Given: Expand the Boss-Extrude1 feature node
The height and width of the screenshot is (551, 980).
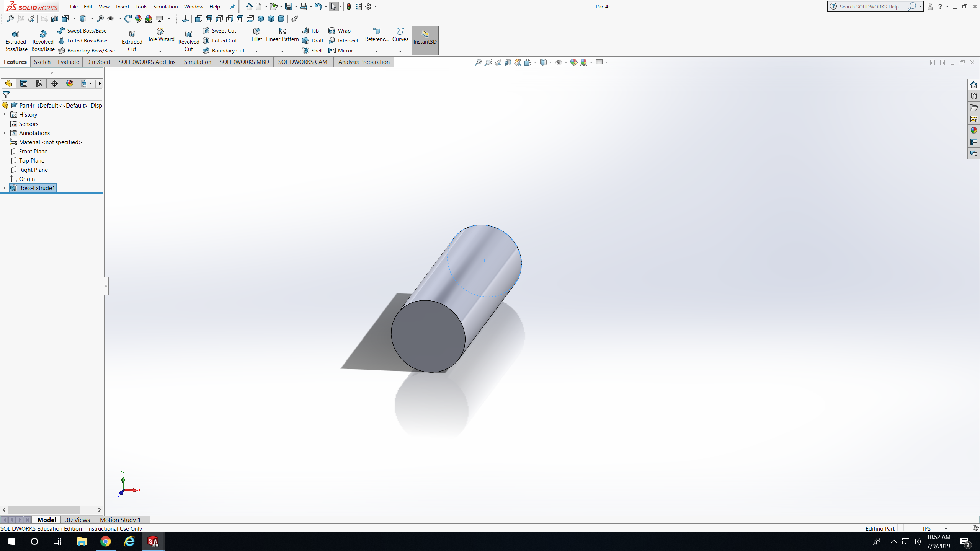Looking at the screenshot, I should click(x=5, y=188).
